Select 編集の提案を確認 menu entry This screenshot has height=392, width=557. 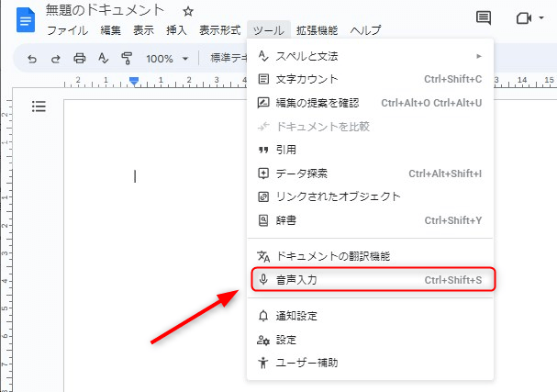pyautogui.click(x=370, y=103)
